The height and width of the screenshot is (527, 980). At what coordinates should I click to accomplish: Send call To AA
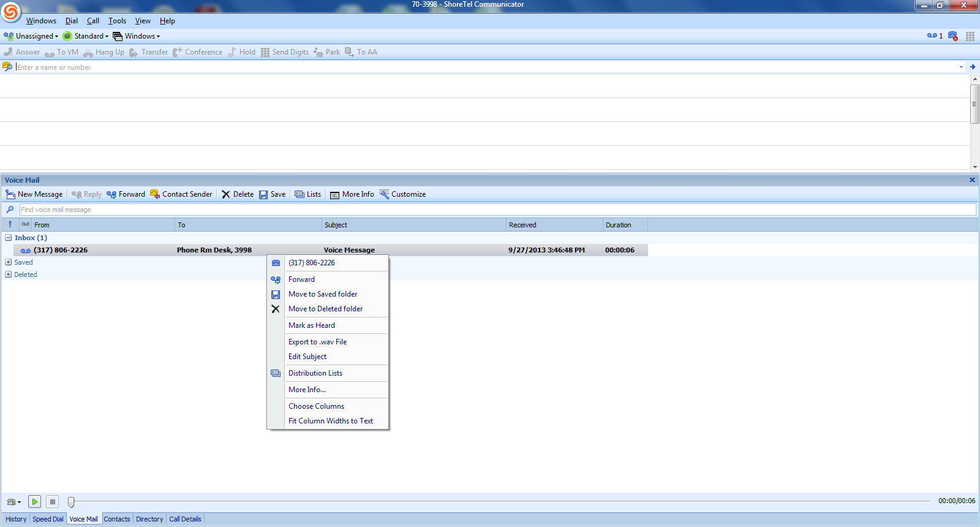tap(361, 52)
